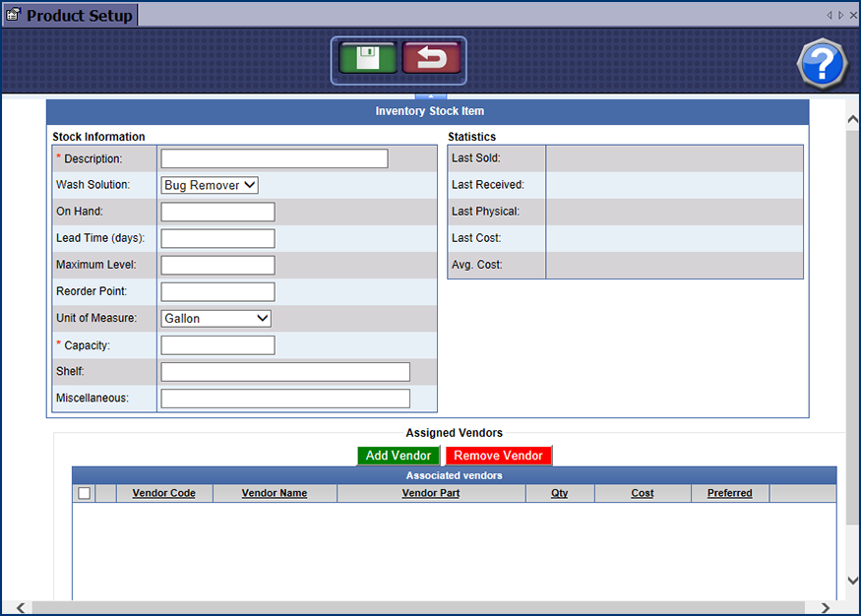
Task: Click the green floppy disk Save icon
Action: 368,59
